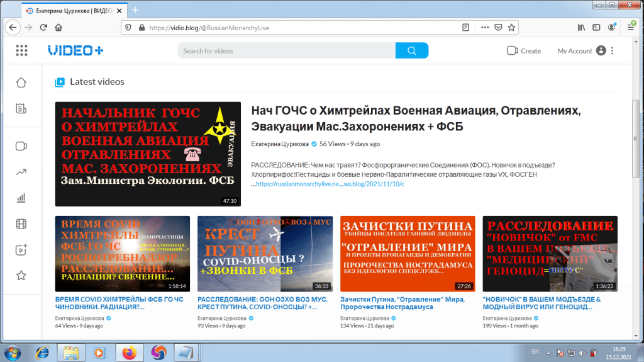The width and height of the screenshot is (644, 362).
Task: Open a new browser tab
Action: 135,11
